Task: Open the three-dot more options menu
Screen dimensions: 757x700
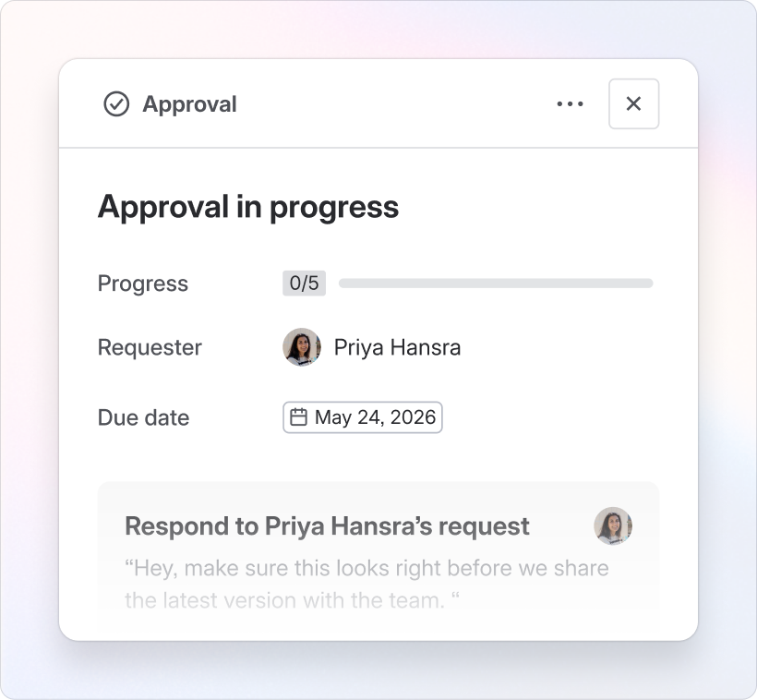Action: click(570, 103)
